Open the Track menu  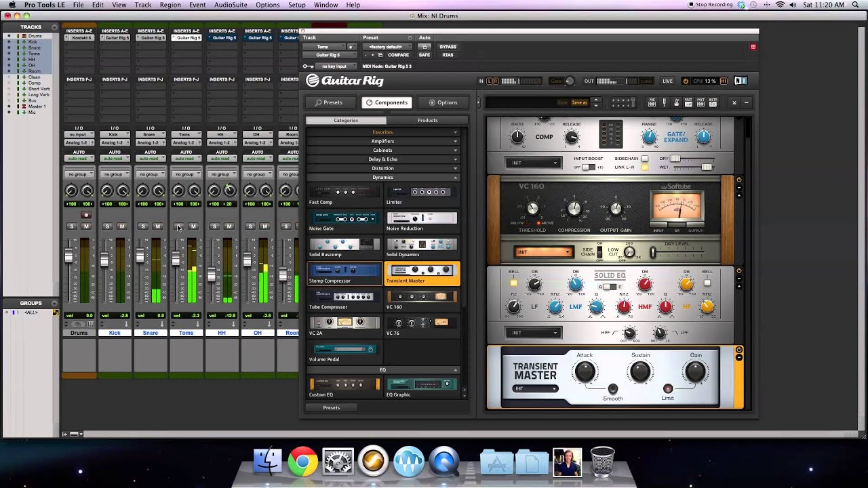click(x=143, y=5)
